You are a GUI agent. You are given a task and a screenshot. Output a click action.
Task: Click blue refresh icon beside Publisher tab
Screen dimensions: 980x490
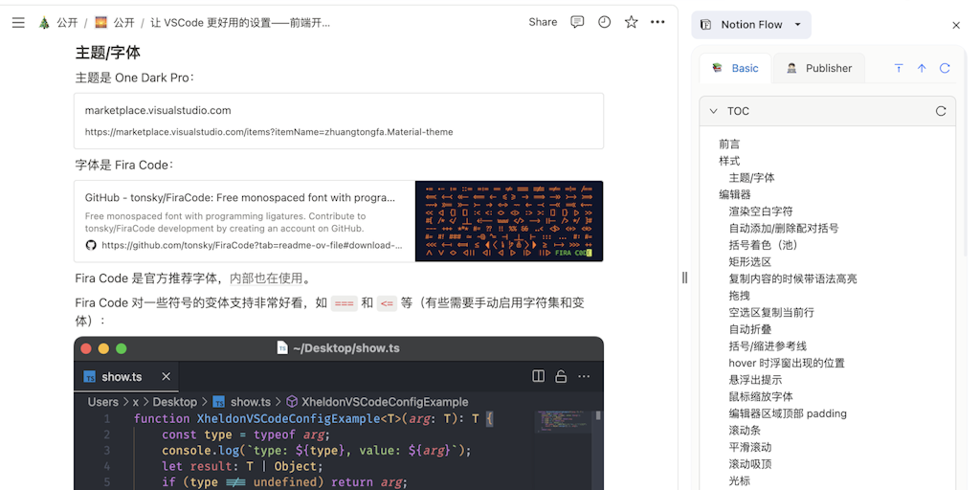(x=945, y=68)
